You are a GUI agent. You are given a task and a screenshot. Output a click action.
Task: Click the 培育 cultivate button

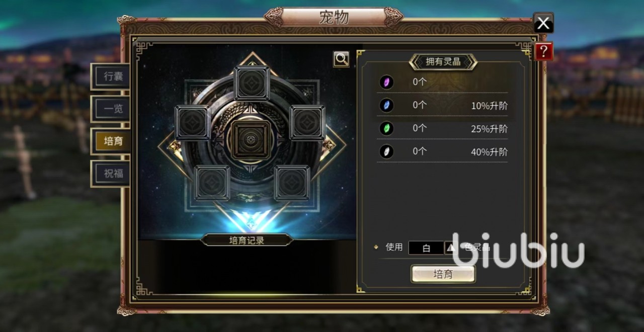443,274
